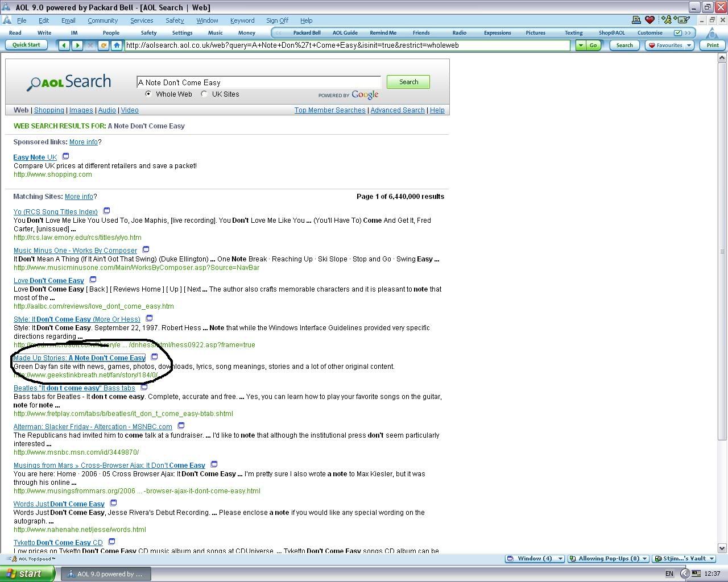
Task: Open new-window icon next to Tyketto result
Action: pyautogui.click(x=111, y=542)
